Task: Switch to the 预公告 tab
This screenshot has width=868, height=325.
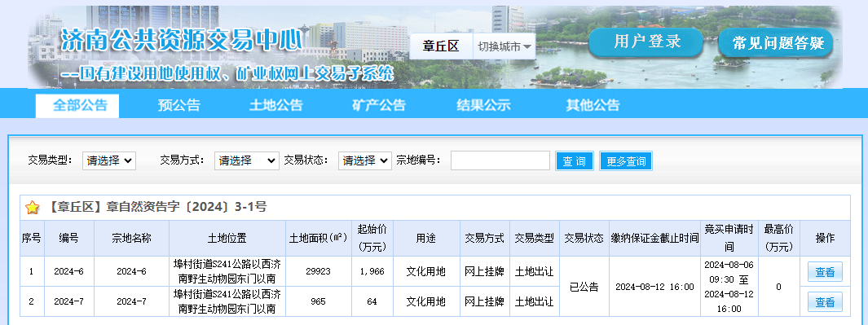Action: (178, 105)
